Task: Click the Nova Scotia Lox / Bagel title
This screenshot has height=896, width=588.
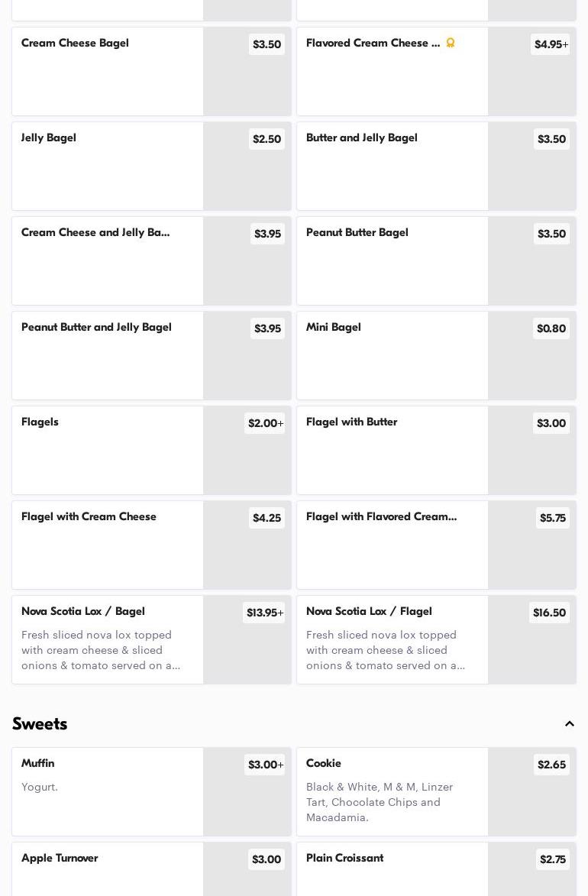Action: 83,611
